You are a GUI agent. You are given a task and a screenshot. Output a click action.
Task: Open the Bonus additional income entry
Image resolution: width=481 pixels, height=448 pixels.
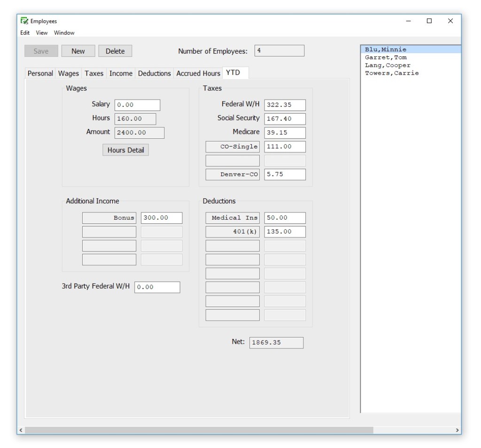[109, 218]
